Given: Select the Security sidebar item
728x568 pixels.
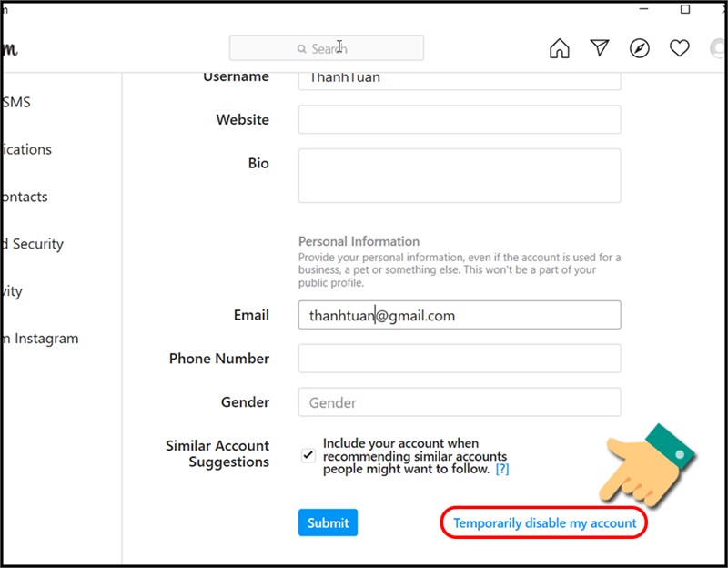Looking at the screenshot, I should 33,244.
